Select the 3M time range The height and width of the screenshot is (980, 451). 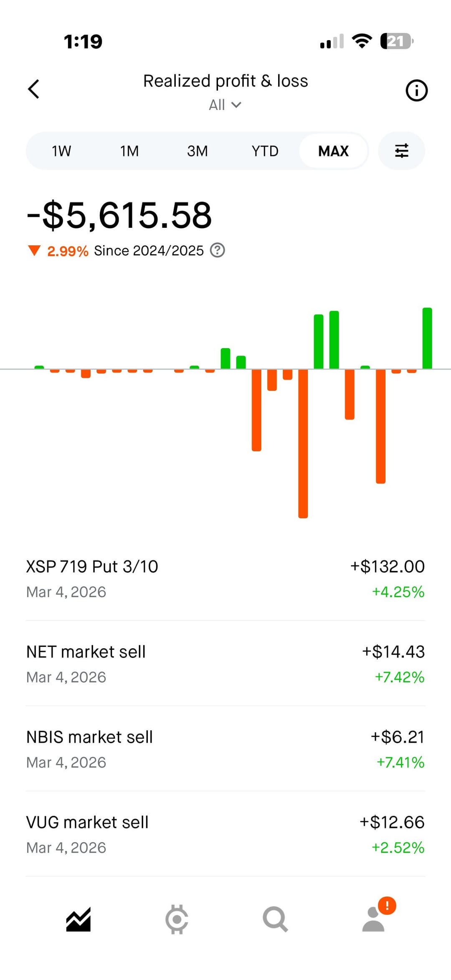(198, 151)
